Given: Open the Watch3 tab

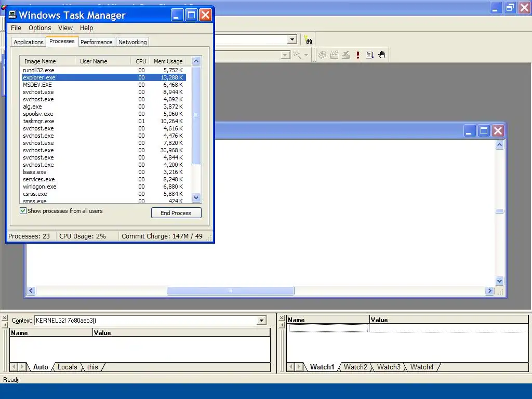Looking at the screenshot, I should pyautogui.click(x=389, y=367).
